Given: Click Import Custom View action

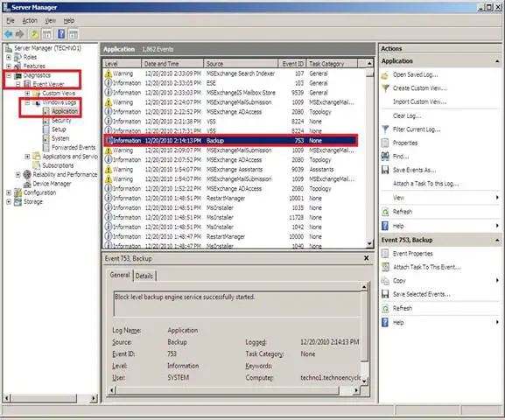Looking at the screenshot, I should pos(419,102).
